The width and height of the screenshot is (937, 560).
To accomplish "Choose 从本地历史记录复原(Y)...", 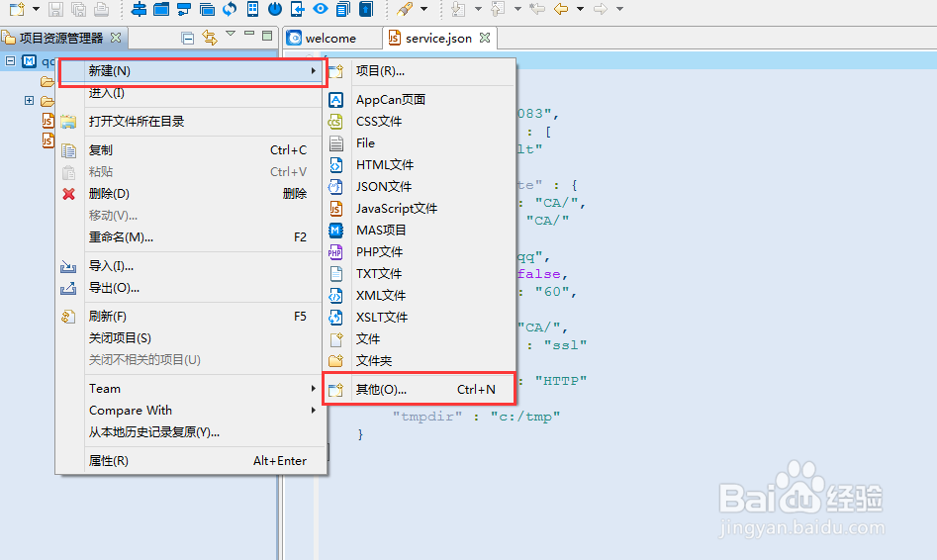I will coord(191,432).
